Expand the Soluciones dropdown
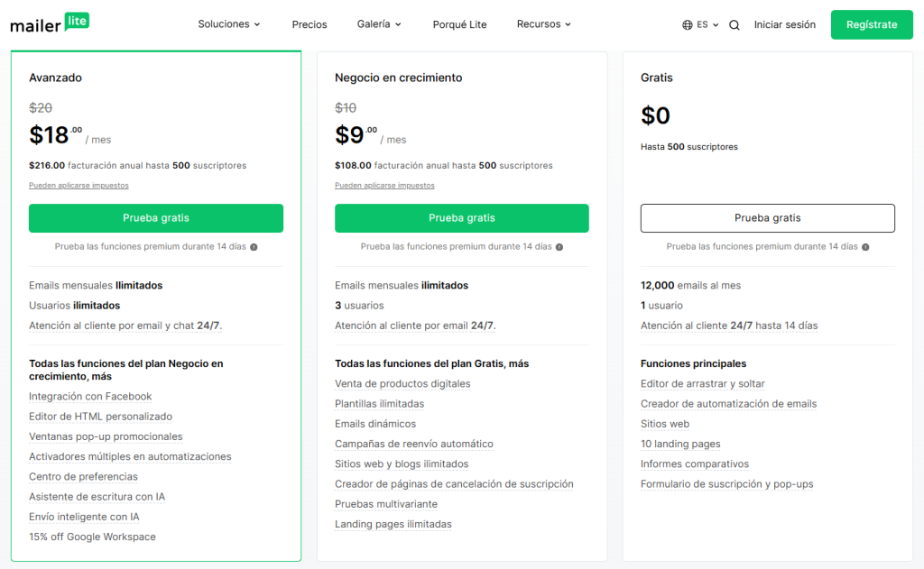 (228, 24)
